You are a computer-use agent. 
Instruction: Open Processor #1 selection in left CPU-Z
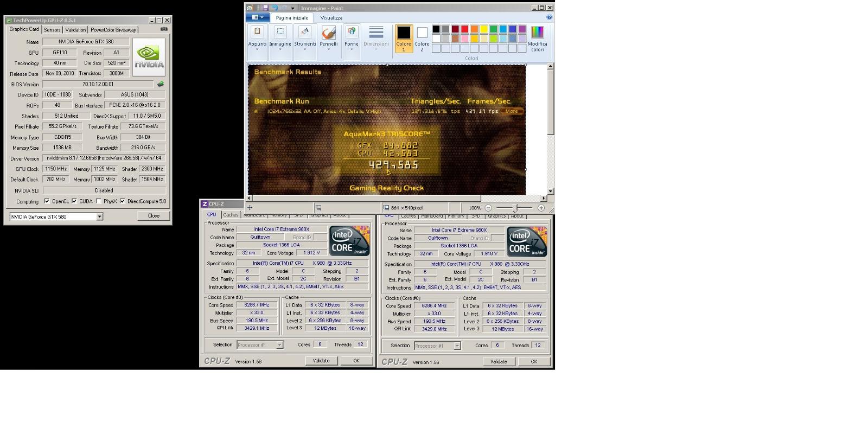260,345
